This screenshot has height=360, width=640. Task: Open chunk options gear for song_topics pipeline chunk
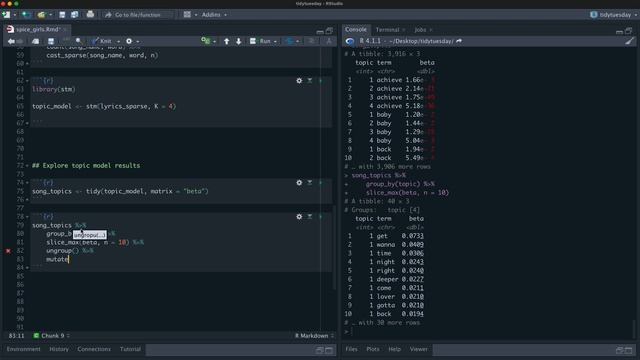click(x=299, y=217)
